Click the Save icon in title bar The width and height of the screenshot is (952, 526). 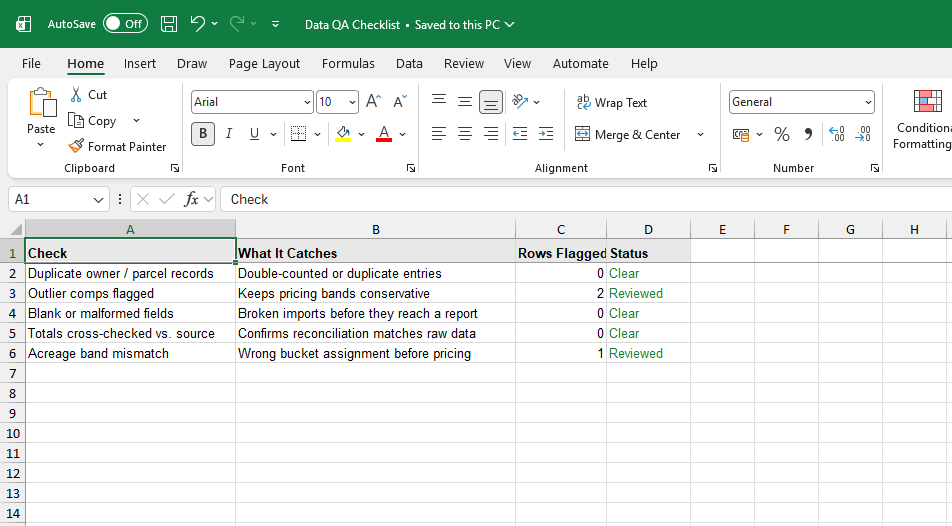point(169,24)
